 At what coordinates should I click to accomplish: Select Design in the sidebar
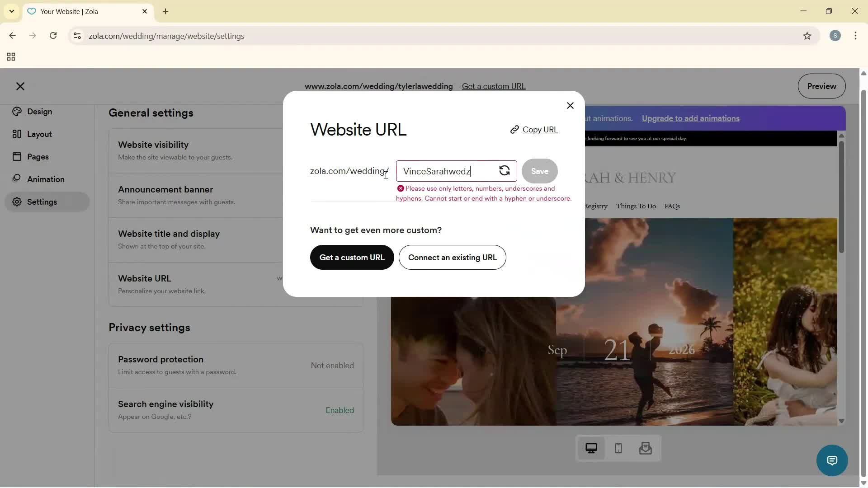coord(39,112)
